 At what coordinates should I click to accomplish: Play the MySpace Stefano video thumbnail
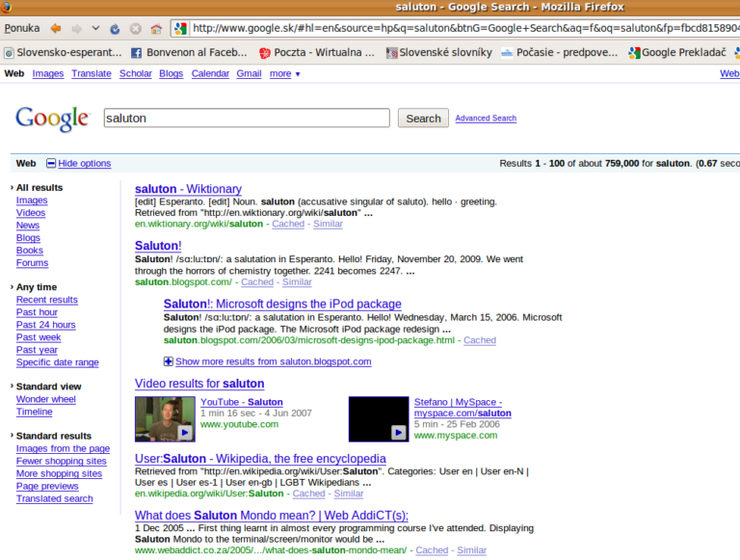(379, 419)
